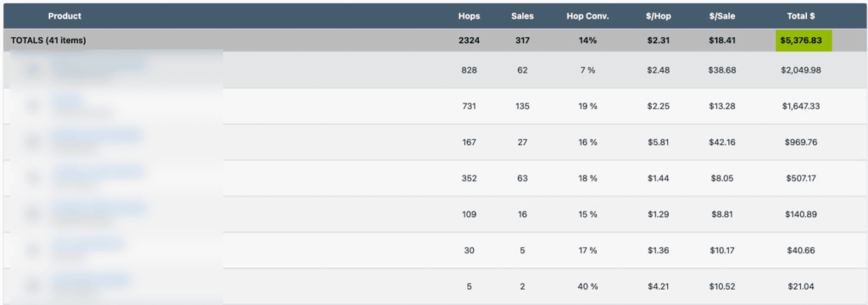Click the TOTALS (41 items) row label

click(48, 41)
